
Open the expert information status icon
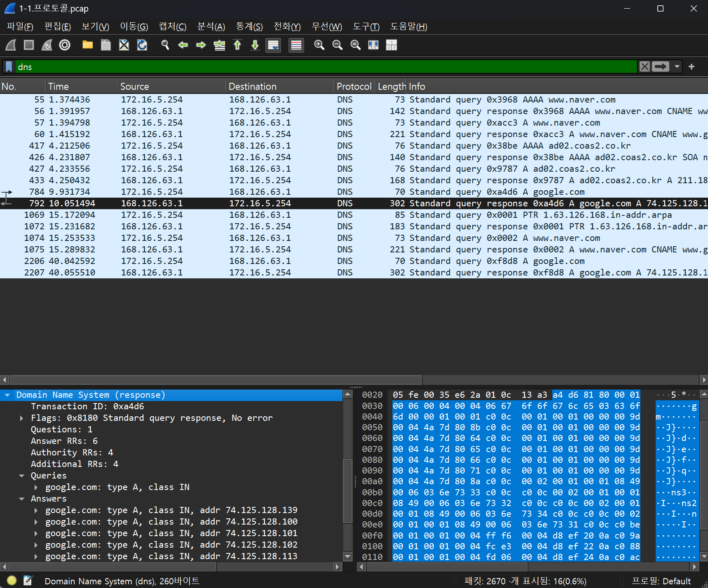tap(12, 581)
